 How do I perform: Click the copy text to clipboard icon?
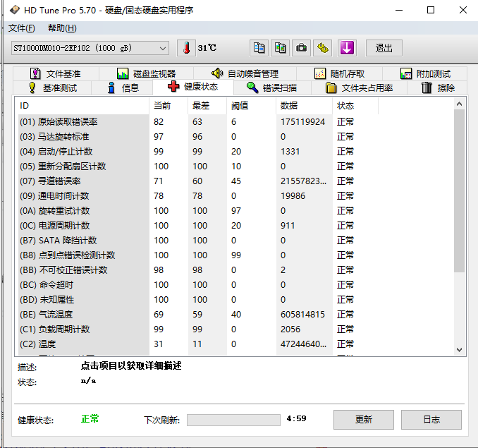click(259, 48)
